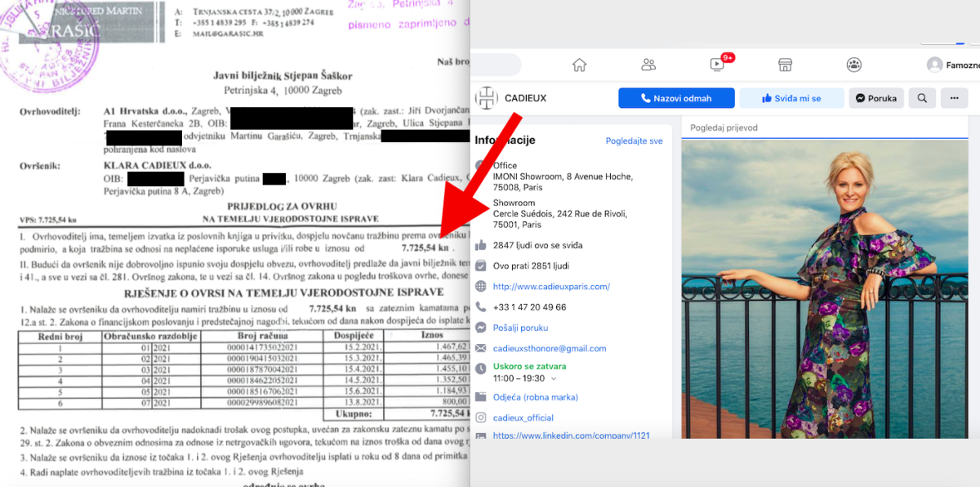The image size is (980, 487).
Task: Send a message via the Poruka button
Action: click(x=876, y=98)
